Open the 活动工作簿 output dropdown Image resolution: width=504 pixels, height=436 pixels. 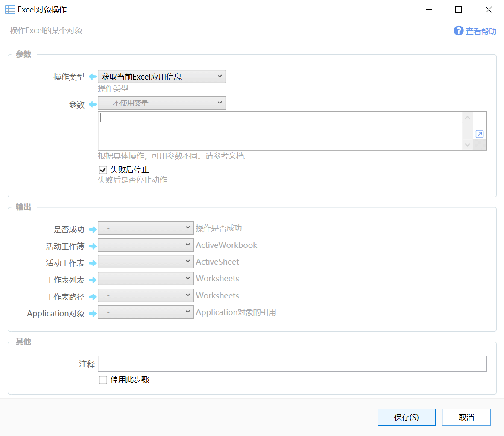coord(146,245)
